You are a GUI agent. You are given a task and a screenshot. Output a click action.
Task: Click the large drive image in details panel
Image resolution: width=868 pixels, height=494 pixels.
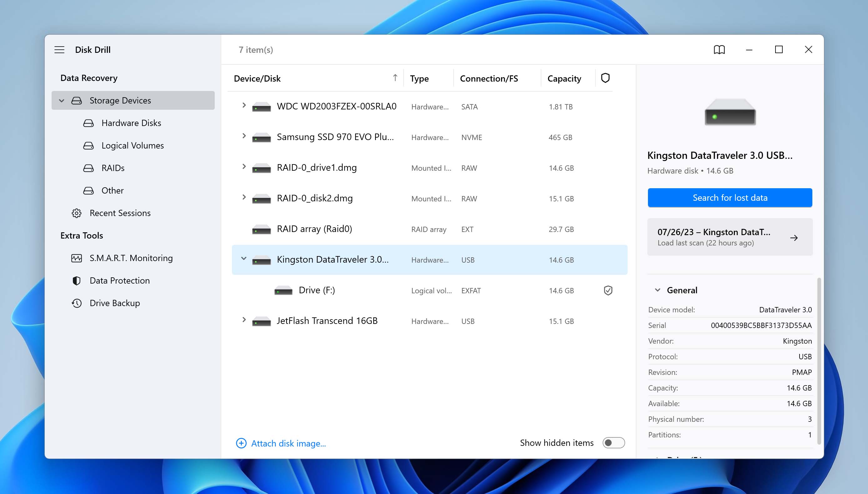[x=730, y=112]
